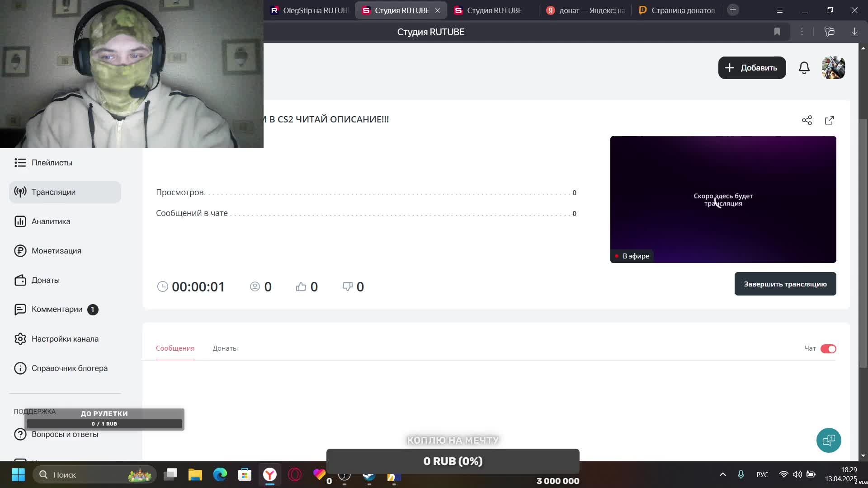Expand hidden system tray icons chevron

pyautogui.click(x=722, y=474)
